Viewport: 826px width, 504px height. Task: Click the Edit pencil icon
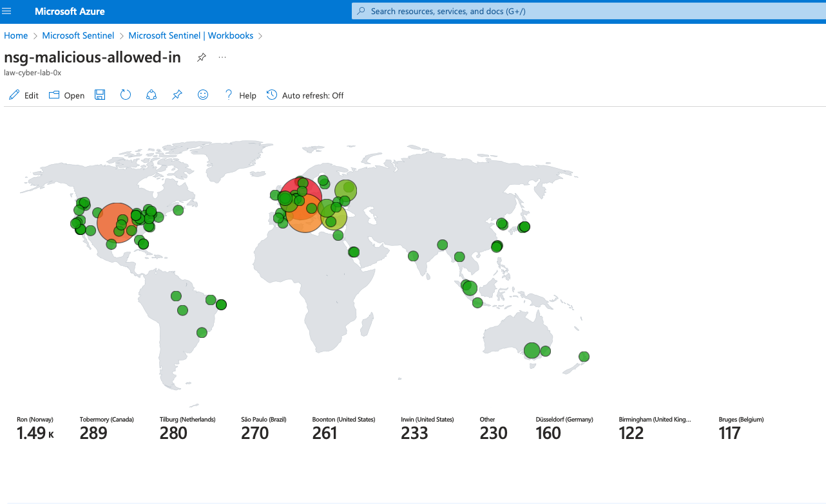(14, 95)
